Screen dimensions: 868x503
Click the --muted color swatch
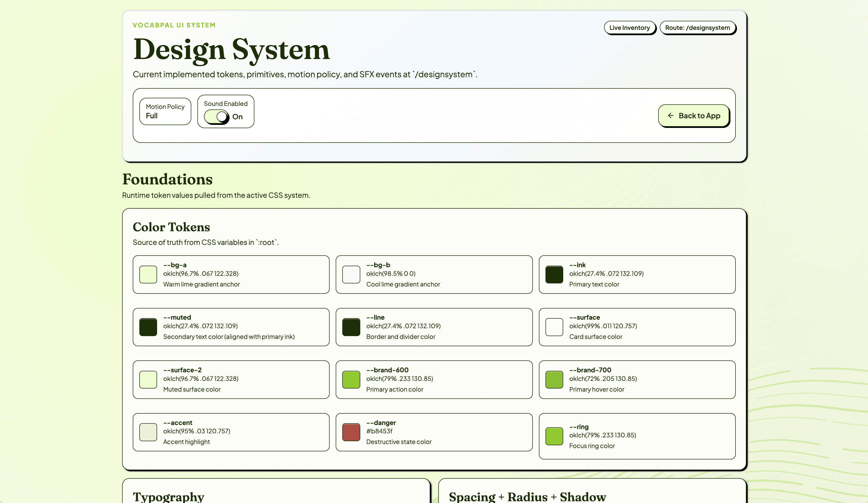point(148,327)
